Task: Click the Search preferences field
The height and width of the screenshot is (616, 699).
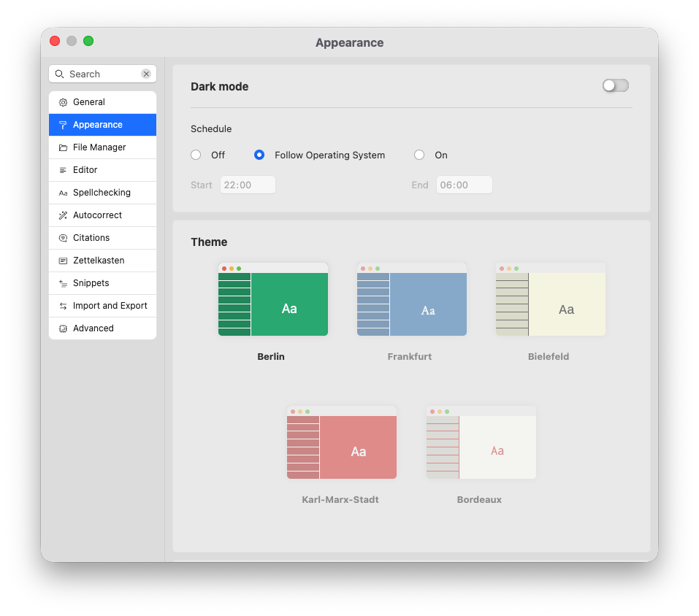Action: (x=102, y=74)
